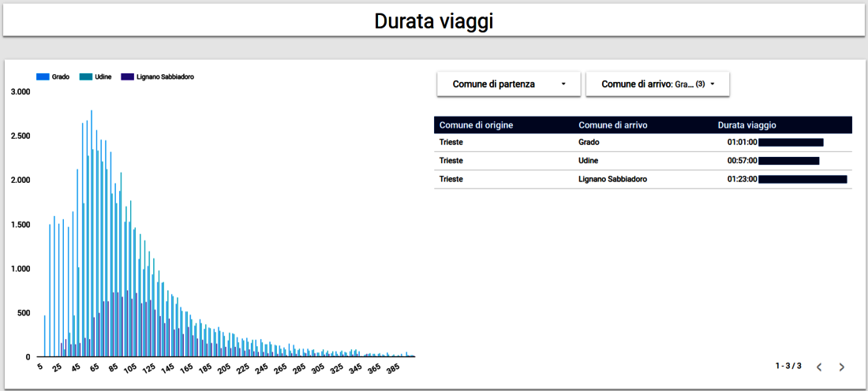Sort by Comune di origine column
The width and height of the screenshot is (868, 391).
pyautogui.click(x=477, y=125)
